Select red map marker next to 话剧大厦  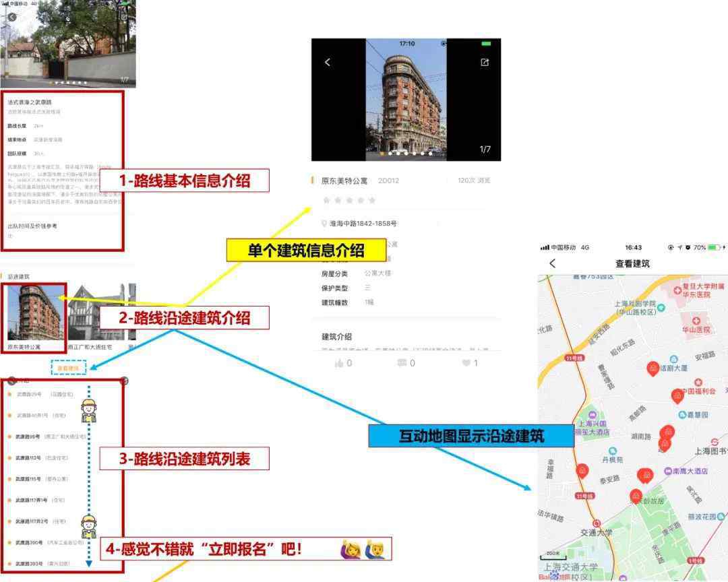coord(653,369)
